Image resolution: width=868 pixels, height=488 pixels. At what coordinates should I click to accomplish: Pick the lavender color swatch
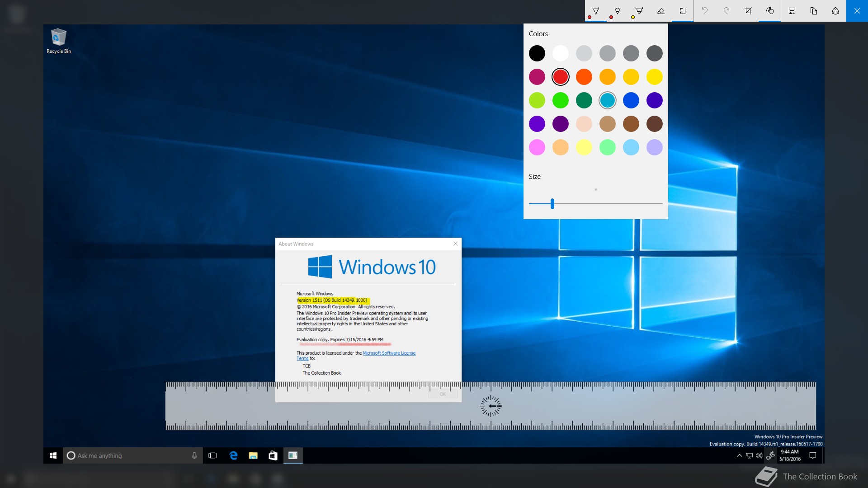[x=655, y=147]
